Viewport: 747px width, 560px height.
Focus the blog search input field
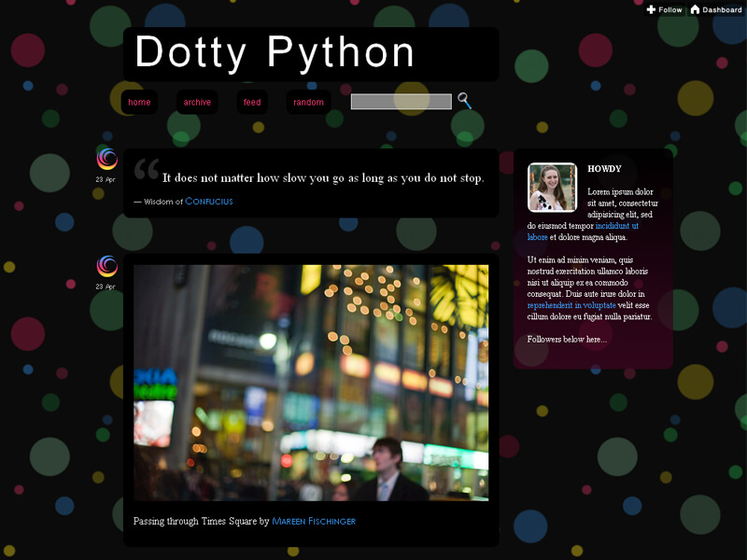[x=402, y=102]
